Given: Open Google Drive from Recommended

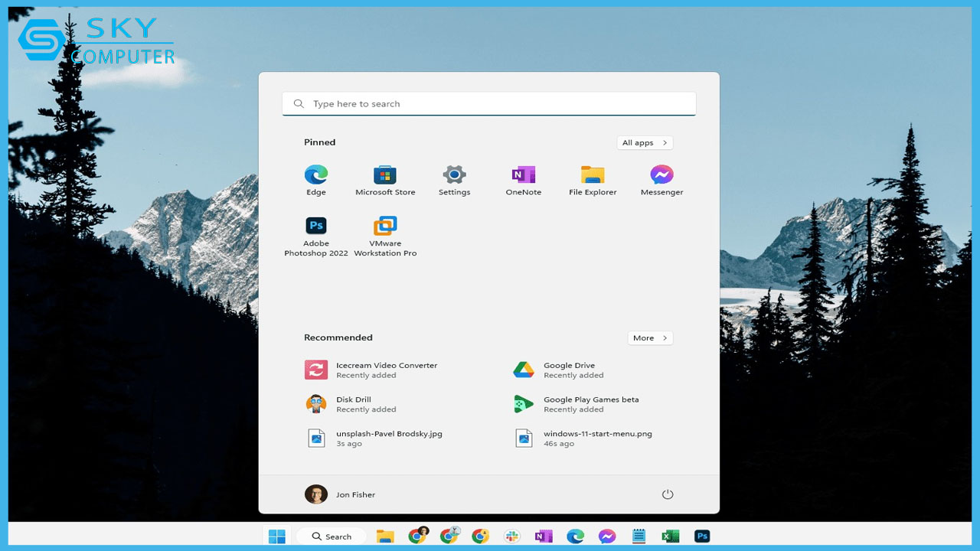Looking at the screenshot, I should coord(570,370).
